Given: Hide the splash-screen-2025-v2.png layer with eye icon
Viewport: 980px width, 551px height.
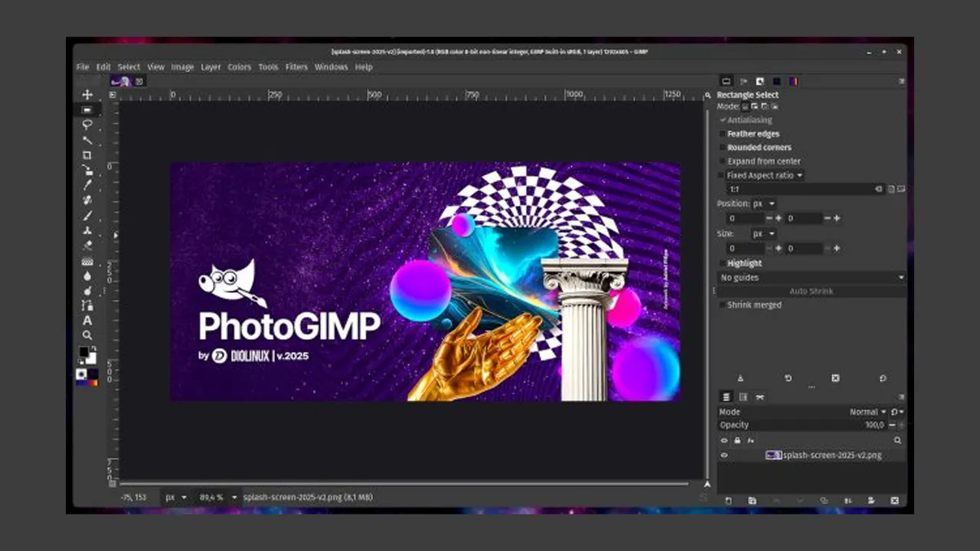Looking at the screenshot, I should (724, 455).
